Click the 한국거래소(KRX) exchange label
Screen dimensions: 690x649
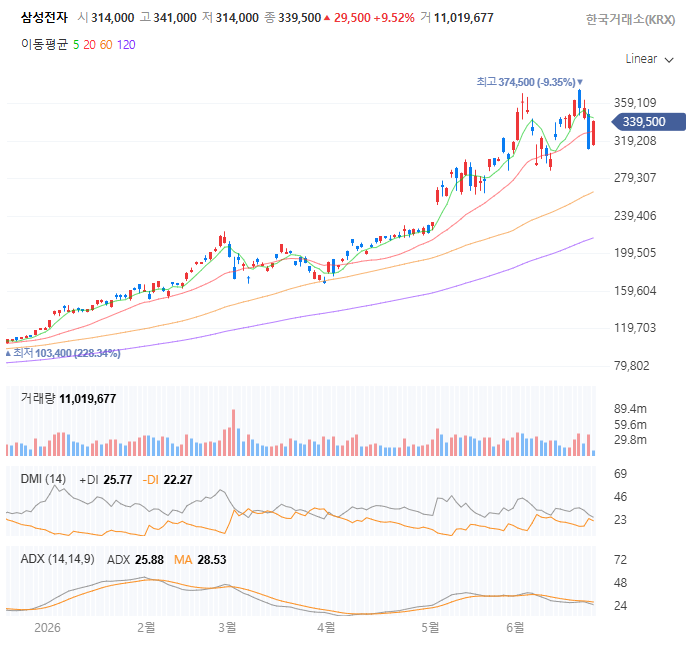click(630, 20)
